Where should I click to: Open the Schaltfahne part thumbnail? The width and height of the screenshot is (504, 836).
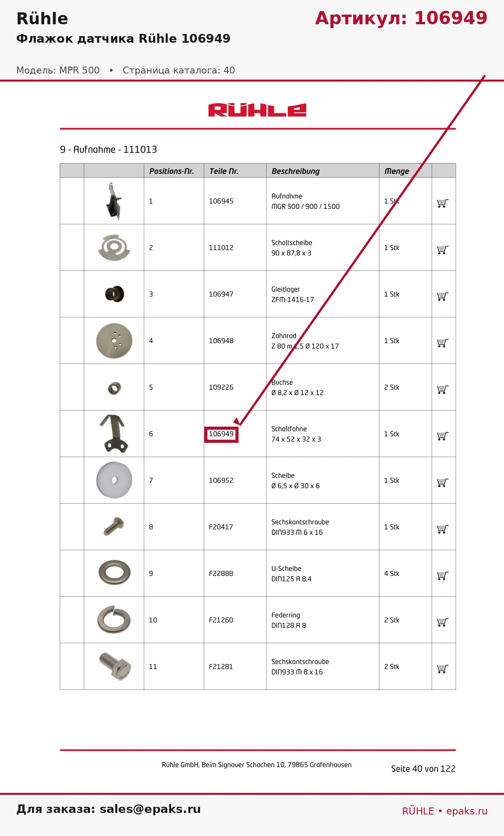click(x=114, y=434)
